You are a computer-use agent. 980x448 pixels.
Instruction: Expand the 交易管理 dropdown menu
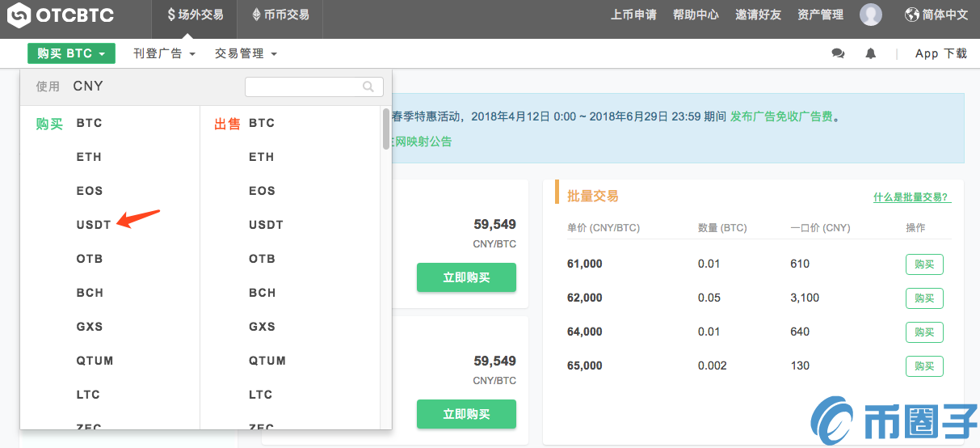click(246, 53)
